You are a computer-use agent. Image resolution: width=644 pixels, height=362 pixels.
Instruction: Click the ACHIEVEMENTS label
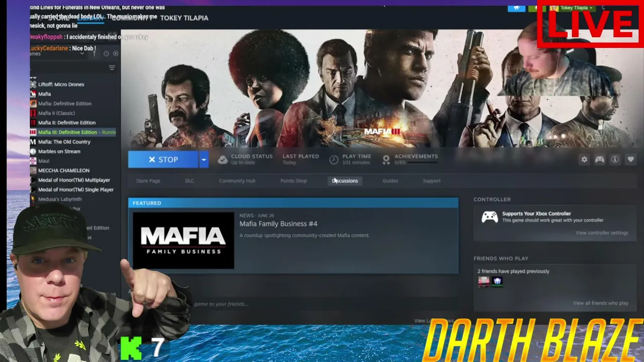click(x=416, y=156)
